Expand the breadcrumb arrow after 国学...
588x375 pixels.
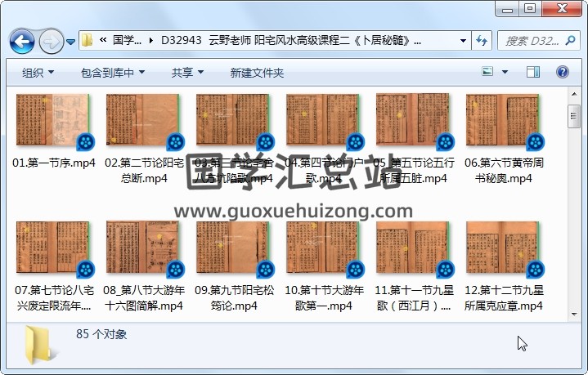[x=150, y=40]
